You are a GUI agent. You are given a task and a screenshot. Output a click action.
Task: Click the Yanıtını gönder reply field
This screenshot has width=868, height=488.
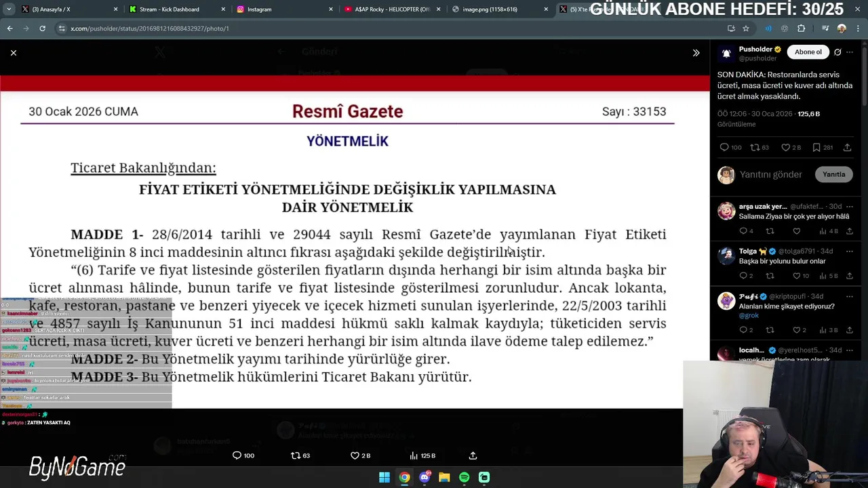[771, 174]
